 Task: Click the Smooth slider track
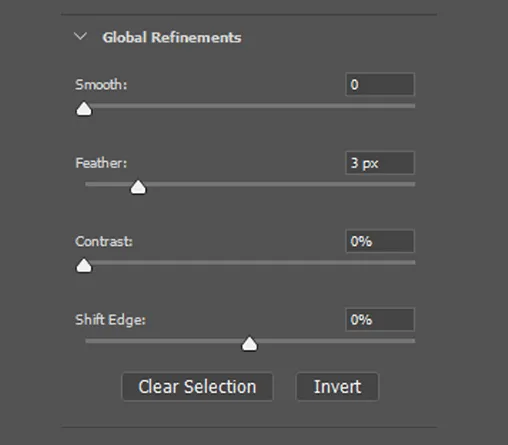point(250,106)
